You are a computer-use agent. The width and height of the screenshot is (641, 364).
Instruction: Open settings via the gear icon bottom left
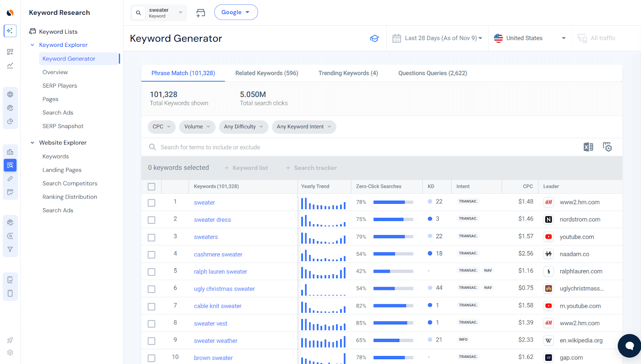[10, 353]
